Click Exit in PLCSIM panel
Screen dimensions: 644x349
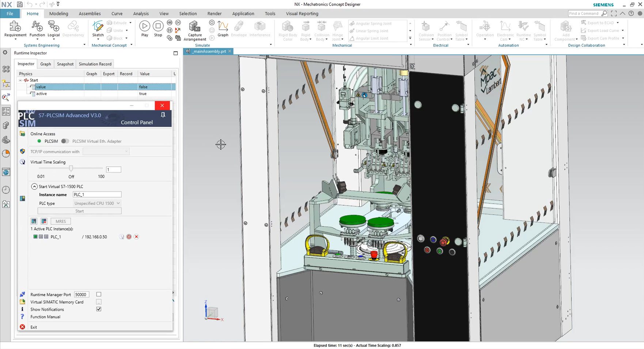pos(34,327)
